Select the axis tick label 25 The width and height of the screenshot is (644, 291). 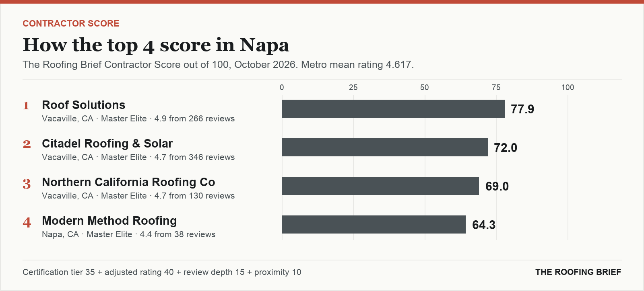[353, 88]
